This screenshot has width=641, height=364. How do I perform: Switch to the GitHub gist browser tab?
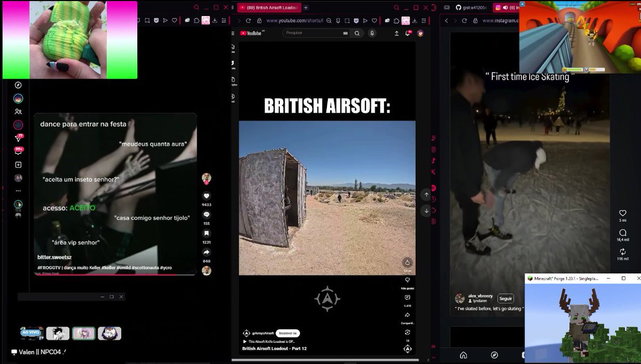pyautogui.click(x=472, y=7)
